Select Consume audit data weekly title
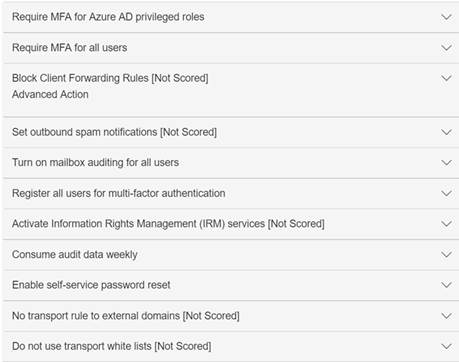Viewport: 459px width, 362px height. pos(75,255)
